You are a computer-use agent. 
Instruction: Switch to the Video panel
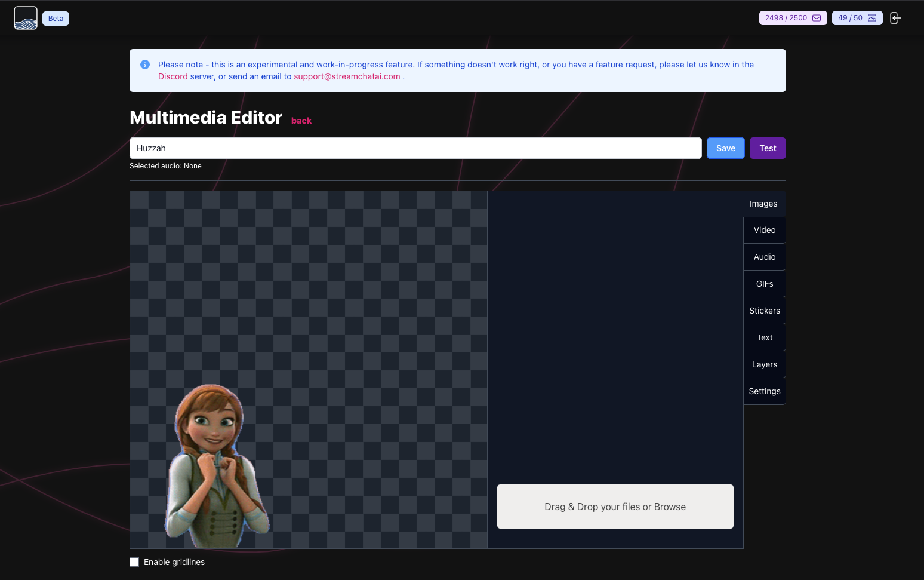click(x=764, y=229)
